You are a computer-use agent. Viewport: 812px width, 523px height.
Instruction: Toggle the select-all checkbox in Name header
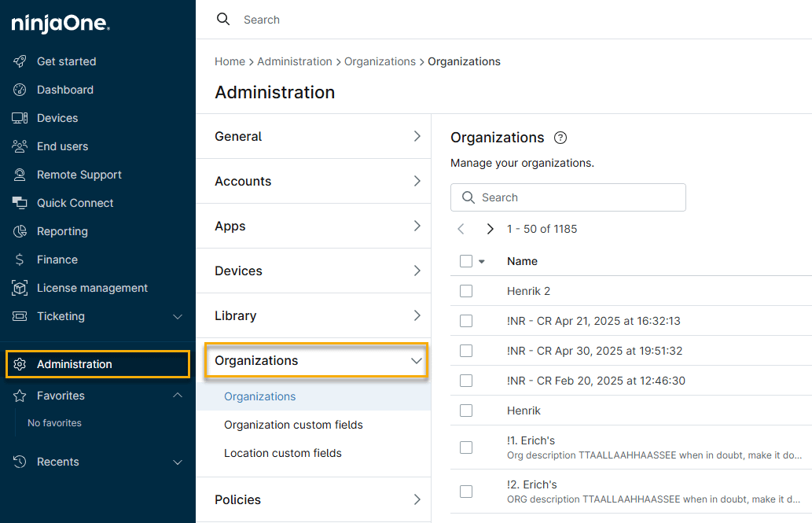pos(466,261)
